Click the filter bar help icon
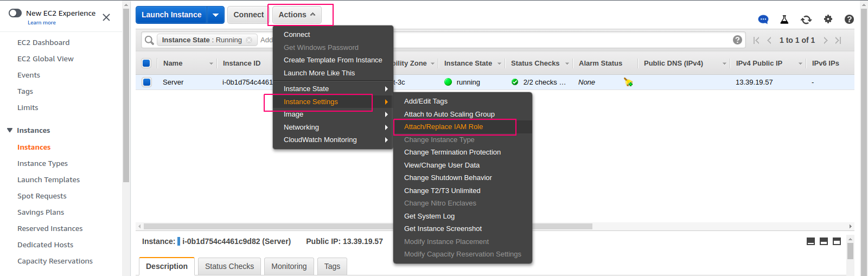 click(x=737, y=40)
